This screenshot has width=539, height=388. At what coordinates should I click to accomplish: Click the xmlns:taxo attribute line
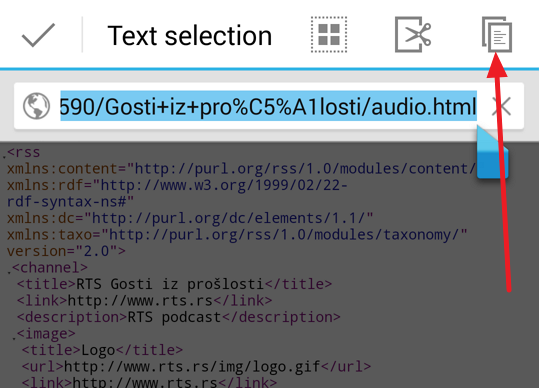click(x=237, y=235)
